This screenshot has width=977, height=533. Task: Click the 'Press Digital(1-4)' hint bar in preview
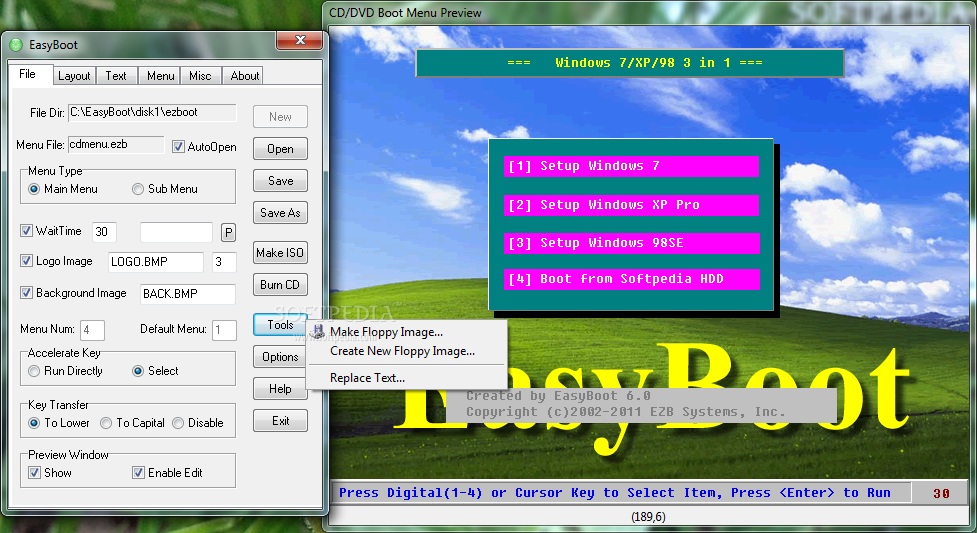coord(620,492)
